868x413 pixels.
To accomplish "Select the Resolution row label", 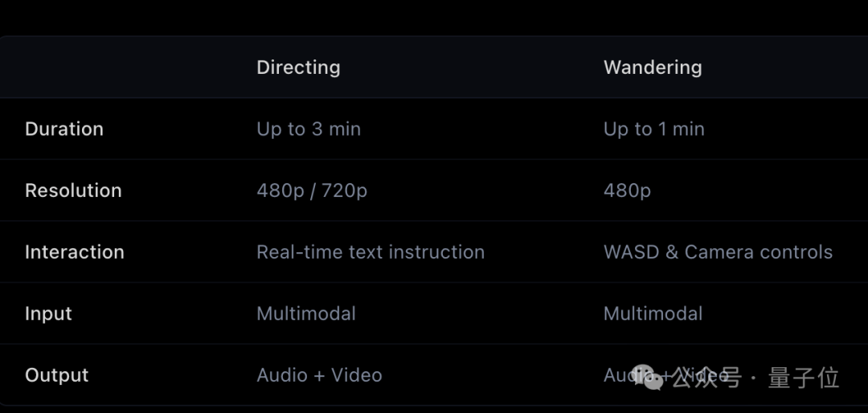I will [73, 190].
